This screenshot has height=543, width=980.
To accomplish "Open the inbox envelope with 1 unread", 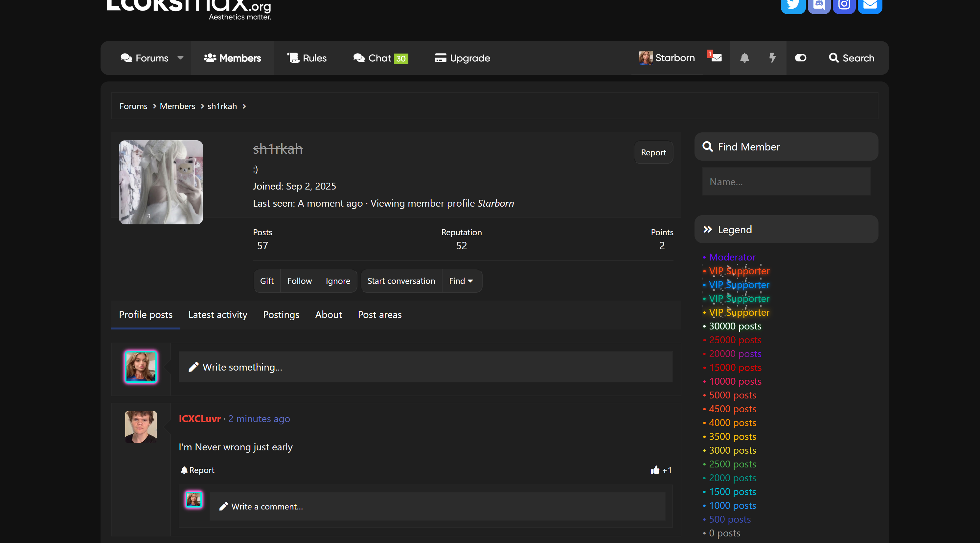I will click(x=715, y=57).
